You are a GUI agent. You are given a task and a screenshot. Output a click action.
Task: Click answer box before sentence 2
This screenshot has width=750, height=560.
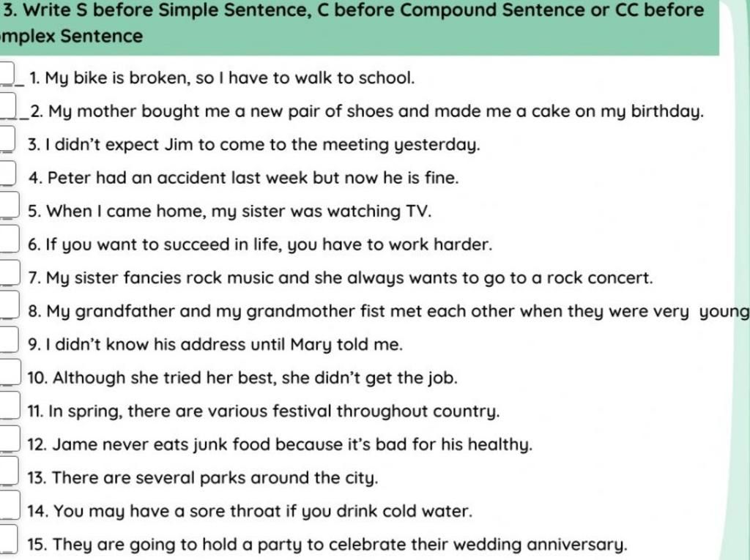(8, 105)
